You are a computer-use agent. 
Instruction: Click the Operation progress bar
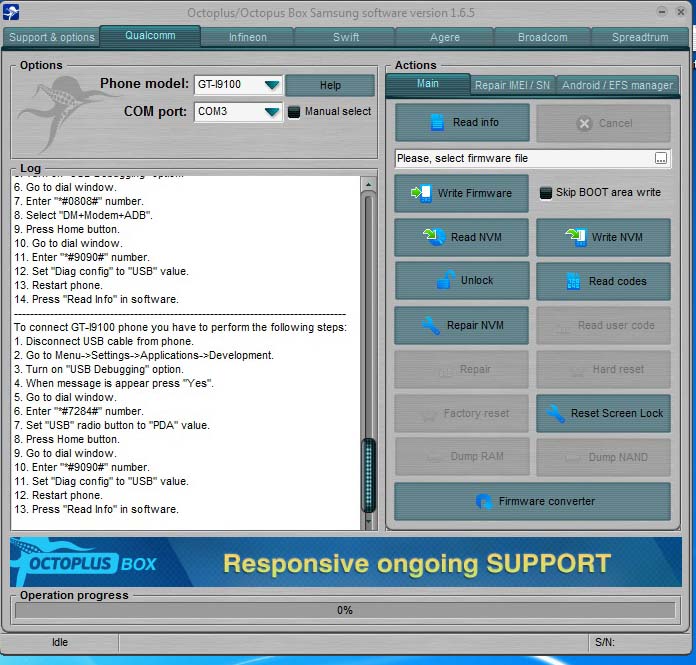click(x=345, y=610)
